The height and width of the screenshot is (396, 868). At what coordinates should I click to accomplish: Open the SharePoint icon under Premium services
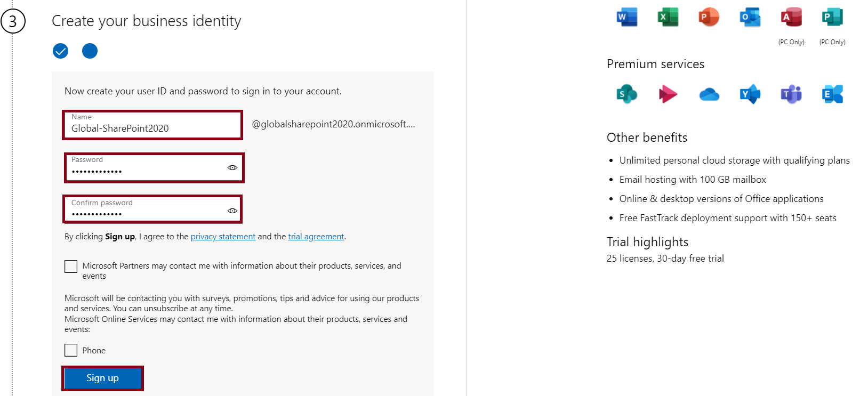[626, 94]
